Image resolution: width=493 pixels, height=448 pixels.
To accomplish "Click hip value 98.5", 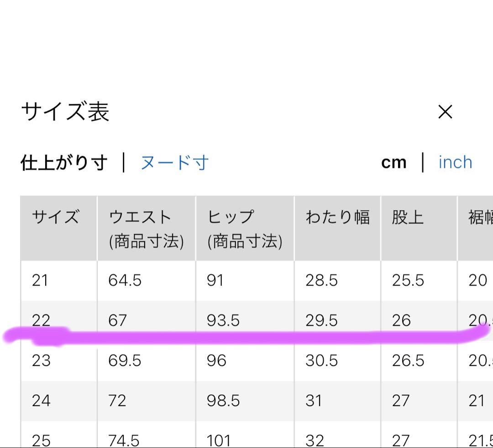I will pyautogui.click(x=223, y=401).
